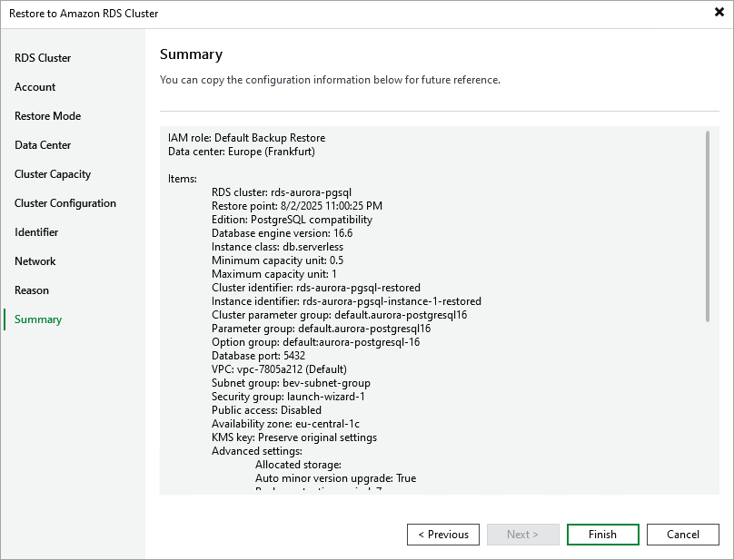This screenshot has width=734, height=560.
Task: Open the RDS Cluster wizard step
Action: [43, 58]
